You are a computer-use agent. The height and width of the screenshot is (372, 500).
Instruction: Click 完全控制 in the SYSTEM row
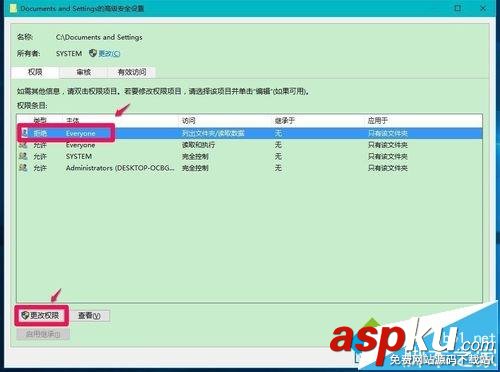tap(195, 156)
